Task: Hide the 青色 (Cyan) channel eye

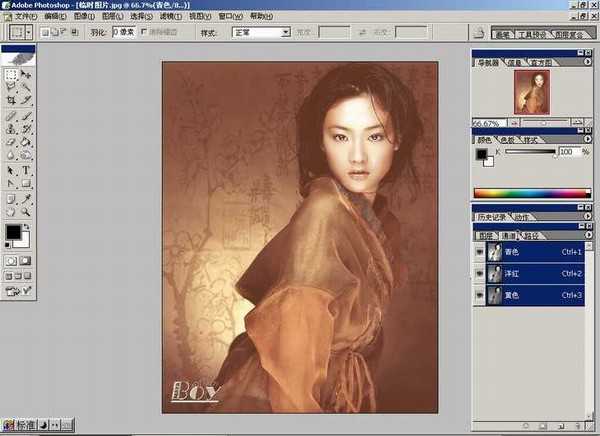Action: [477, 253]
